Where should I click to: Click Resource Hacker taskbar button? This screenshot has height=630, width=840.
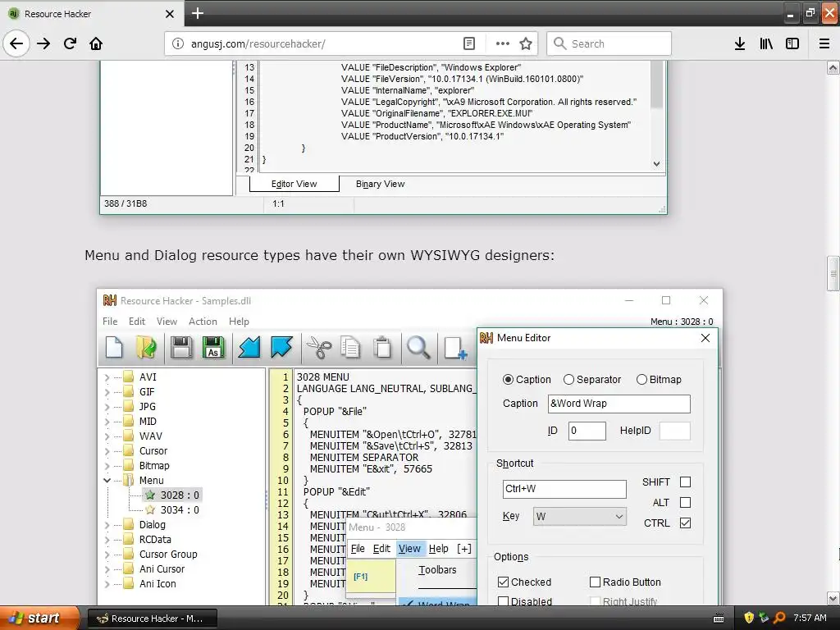click(152, 619)
